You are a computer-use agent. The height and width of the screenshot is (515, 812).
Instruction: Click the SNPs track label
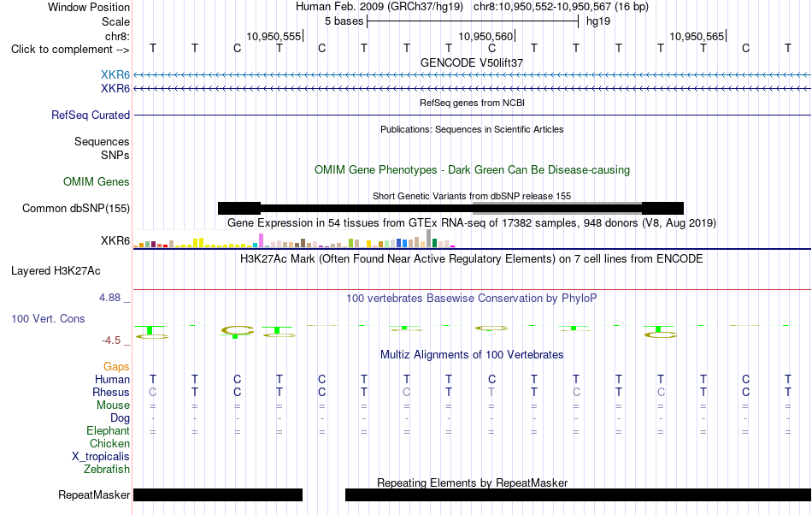pyautogui.click(x=115, y=155)
